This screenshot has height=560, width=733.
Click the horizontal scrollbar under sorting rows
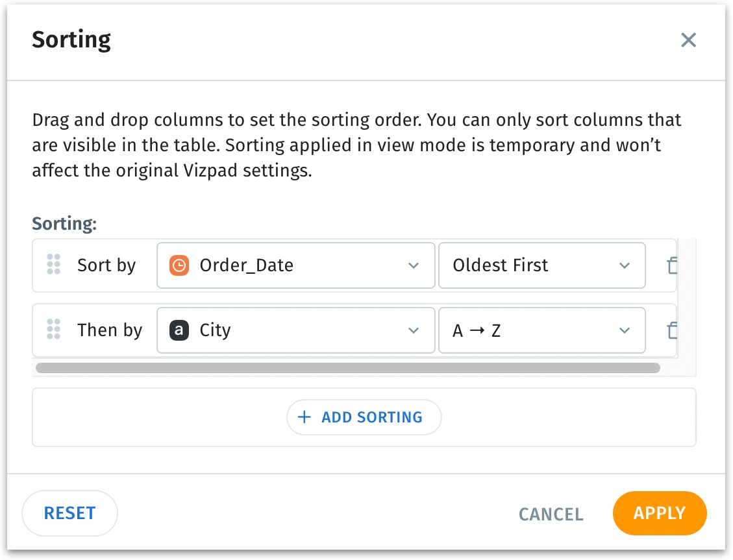point(347,368)
